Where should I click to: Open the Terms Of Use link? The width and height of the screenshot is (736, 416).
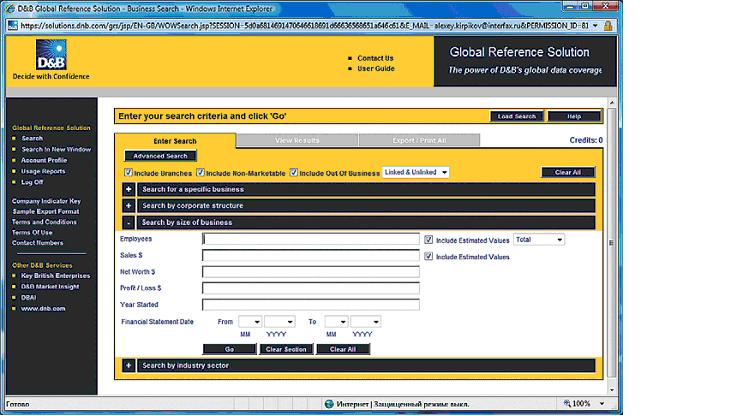tap(32, 232)
